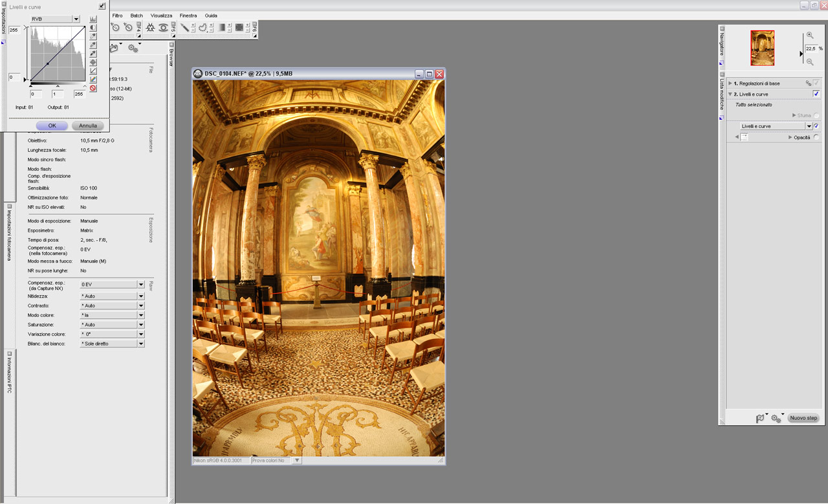Viewport: 828px width, 504px height.
Task: Select the gradient selection tool
Action: tap(222, 27)
